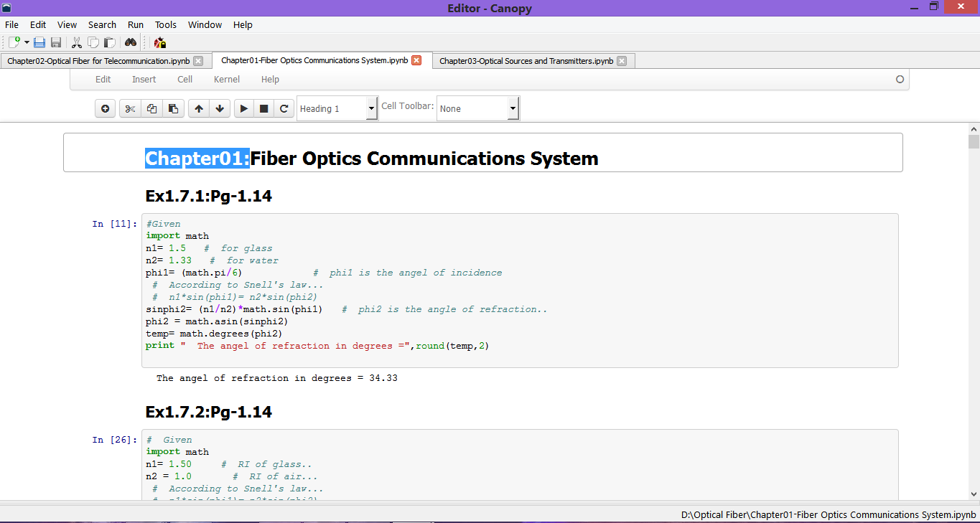Run the cell with play button
The height and width of the screenshot is (523, 980).
pos(244,109)
